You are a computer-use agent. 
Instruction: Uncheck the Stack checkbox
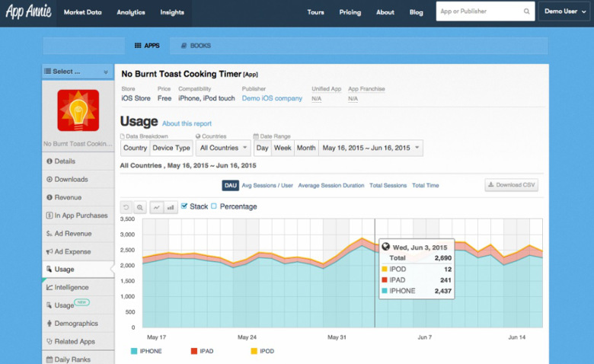tap(184, 206)
